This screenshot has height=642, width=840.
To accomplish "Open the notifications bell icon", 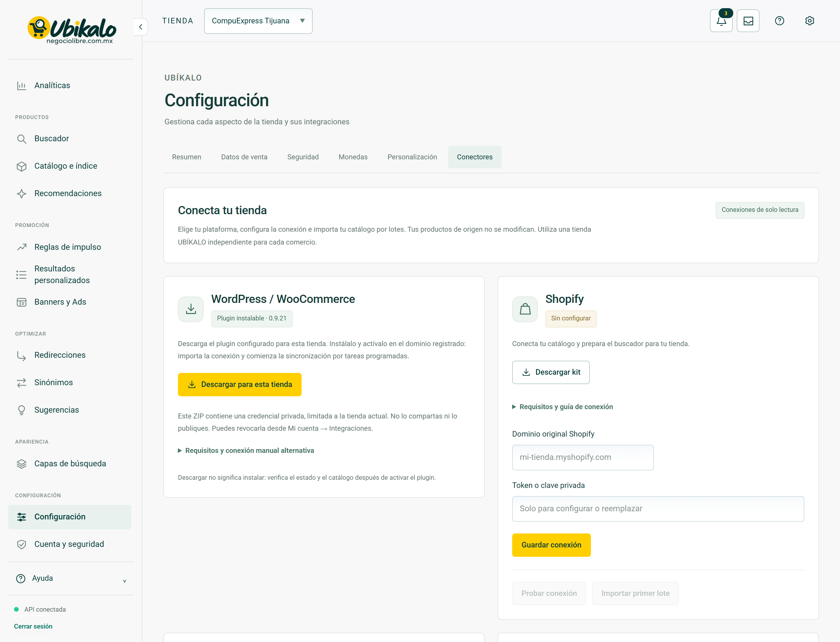I will coord(721,21).
